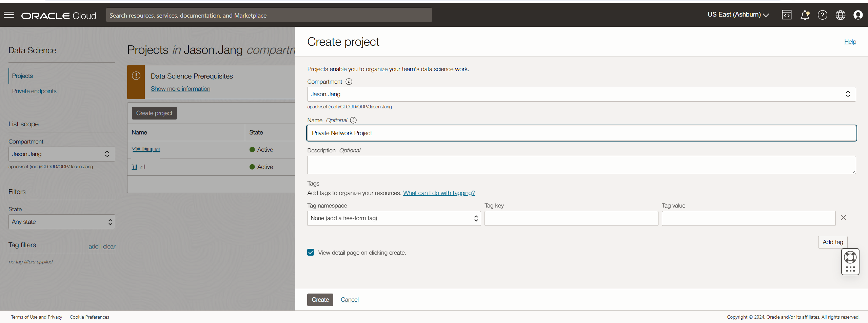868x323 pixels.
Task: Open the second project link in table
Action: (138, 167)
